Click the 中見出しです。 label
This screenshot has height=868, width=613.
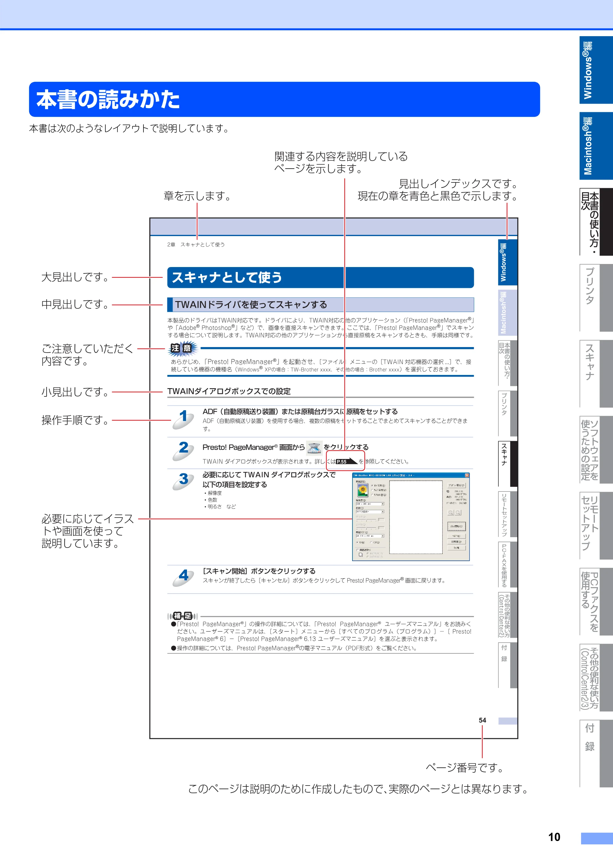pyautogui.click(x=75, y=304)
